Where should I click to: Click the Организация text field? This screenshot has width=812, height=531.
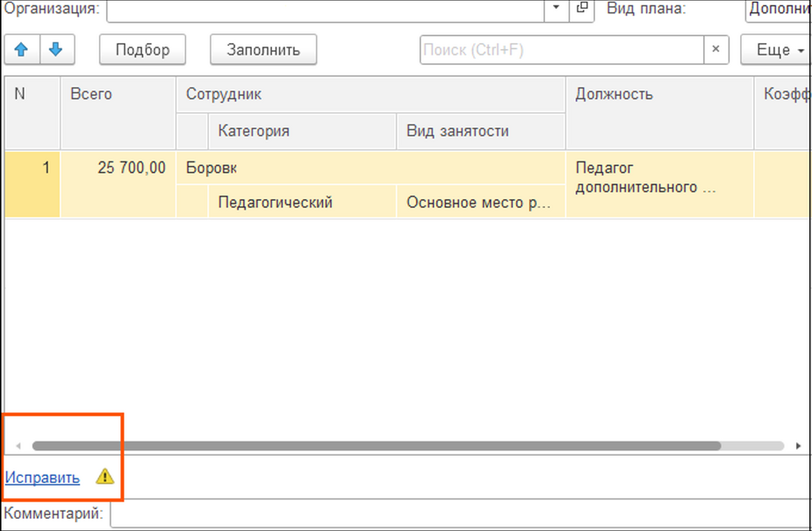pos(325,9)
